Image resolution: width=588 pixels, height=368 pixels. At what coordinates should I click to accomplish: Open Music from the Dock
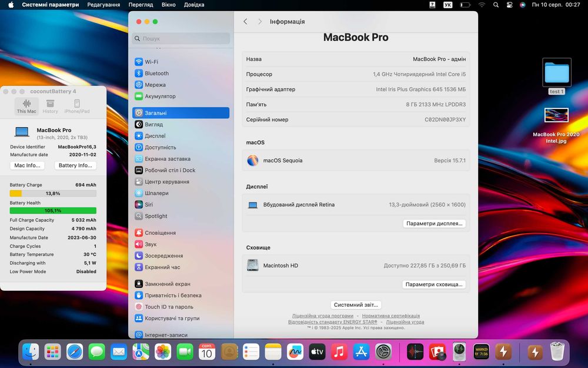click(339, 352)
